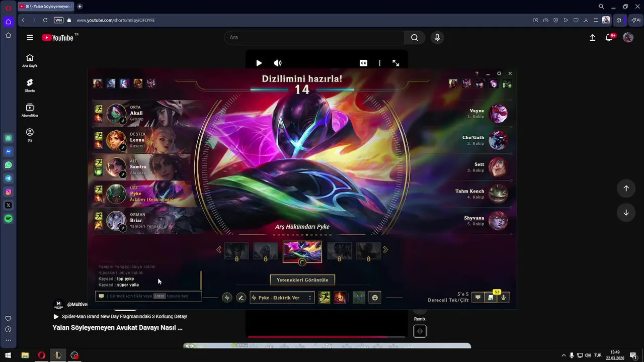The image size is (644, 362).
Task: Open the League client in Windows taskbar
Action: tap(58, 355)
